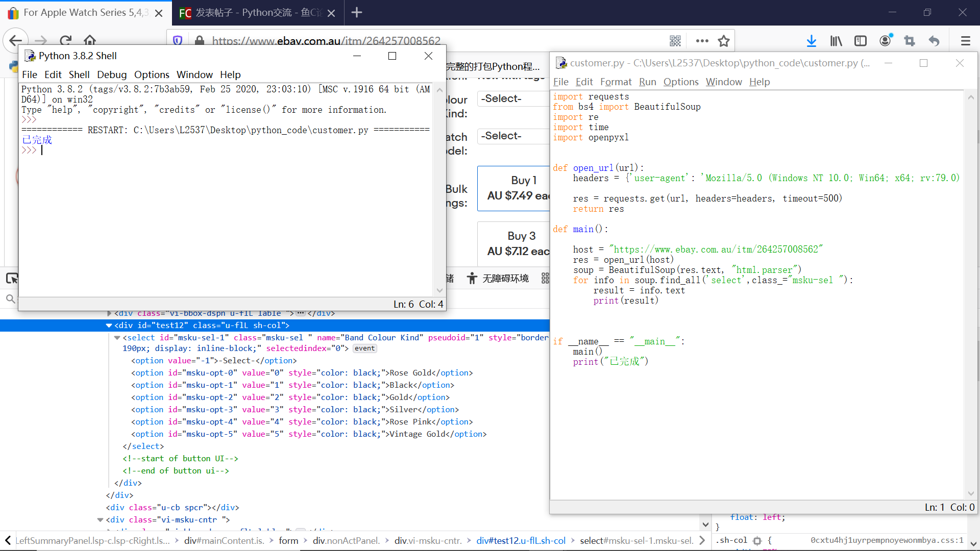This screenshot has height=551, width=980.
Task: Open Shell menu in Python Shell
Action: [79, 74]
